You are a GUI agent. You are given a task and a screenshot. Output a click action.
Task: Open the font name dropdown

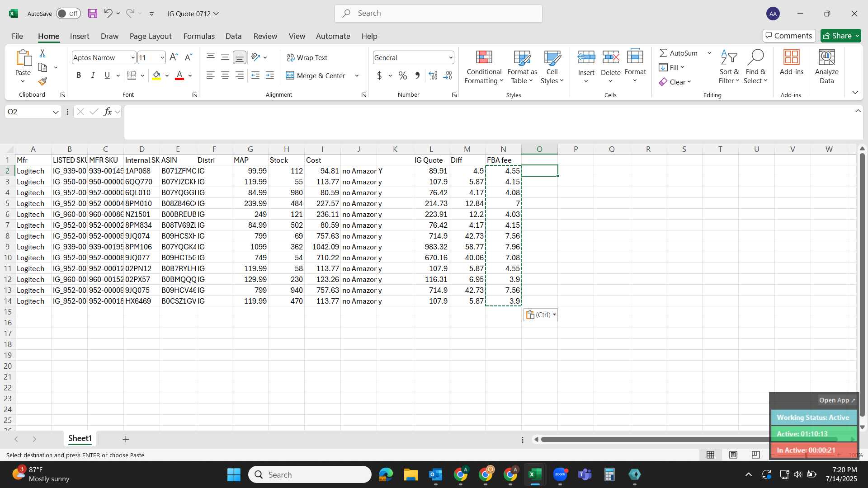(132, 57)
